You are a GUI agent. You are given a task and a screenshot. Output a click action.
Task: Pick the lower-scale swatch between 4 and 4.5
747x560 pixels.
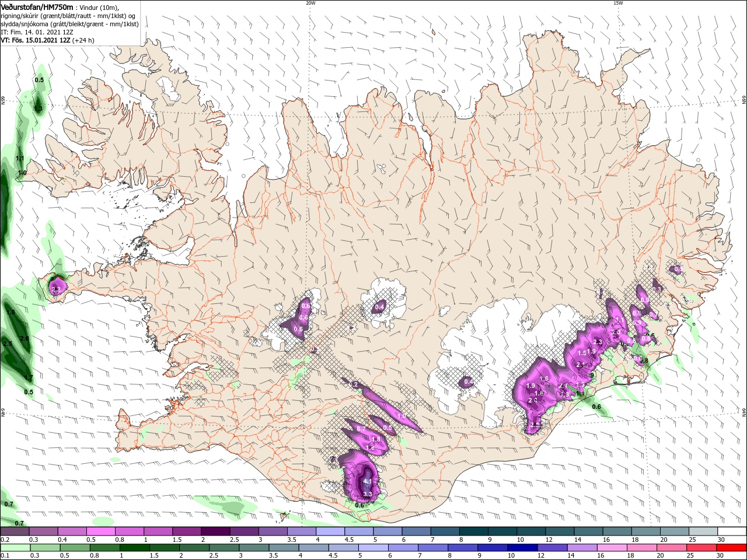313,548
